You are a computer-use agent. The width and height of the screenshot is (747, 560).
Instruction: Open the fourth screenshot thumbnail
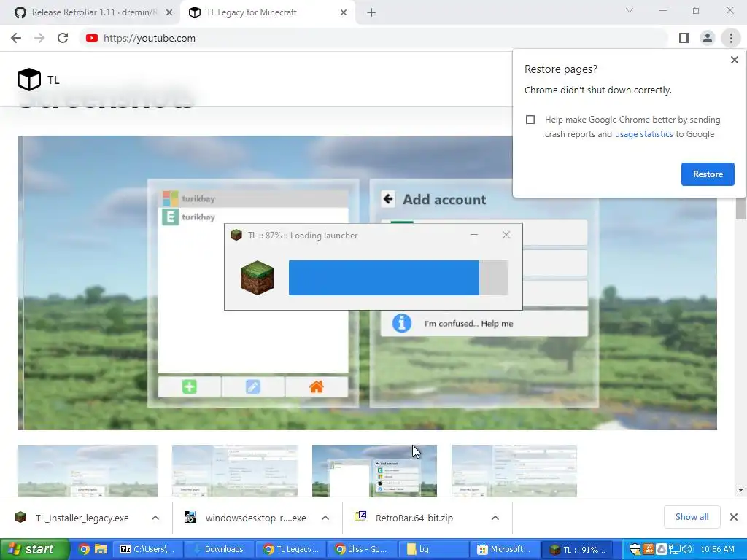(514, 470)
